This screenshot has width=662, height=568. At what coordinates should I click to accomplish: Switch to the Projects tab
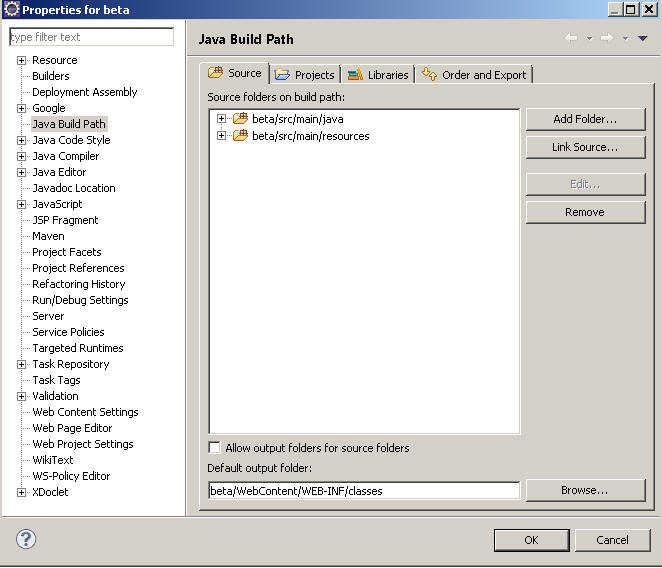[305, 75]
